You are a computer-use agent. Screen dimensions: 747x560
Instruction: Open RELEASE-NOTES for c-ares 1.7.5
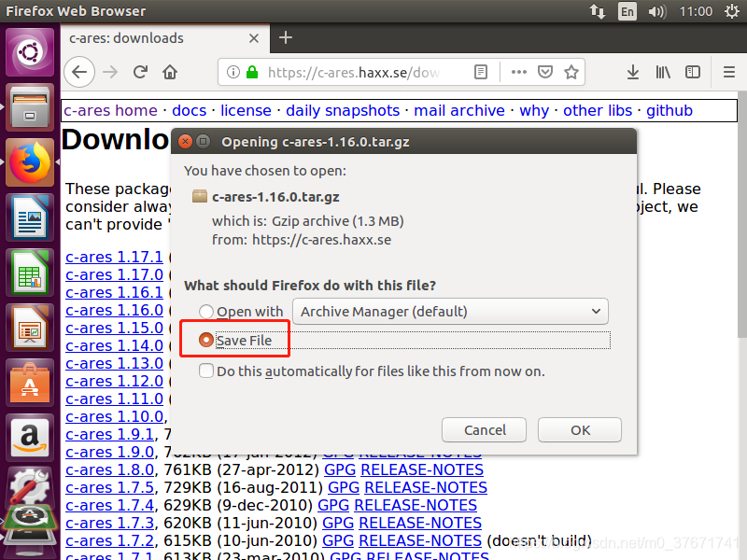click(426, 487)
